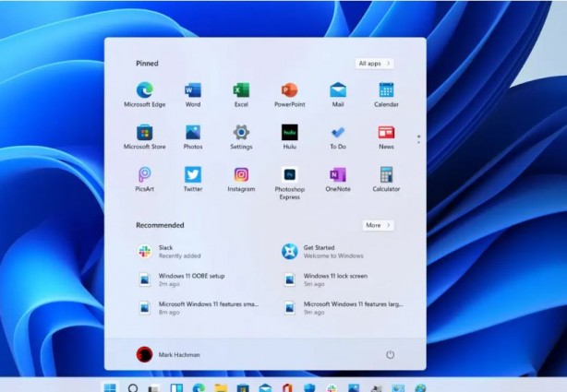Open Widgets from the taskbar
The image size is (567, 392).
point(176,387)
